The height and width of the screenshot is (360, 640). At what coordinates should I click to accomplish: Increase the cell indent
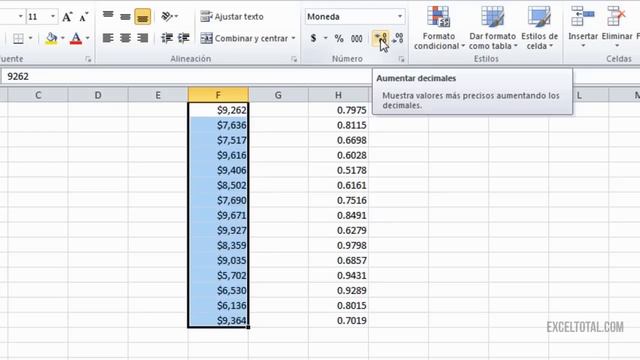tap(184, 38)
